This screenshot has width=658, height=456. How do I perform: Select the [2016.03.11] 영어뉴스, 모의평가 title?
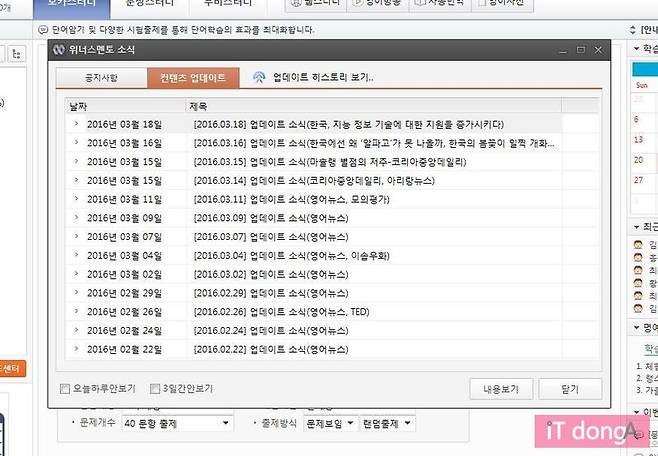(x=292, y=200)
